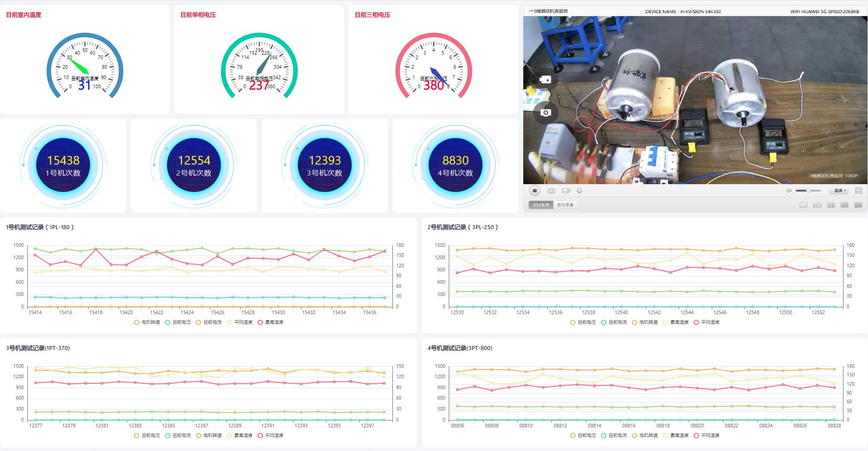Stop the live video playback

(535, 191)
